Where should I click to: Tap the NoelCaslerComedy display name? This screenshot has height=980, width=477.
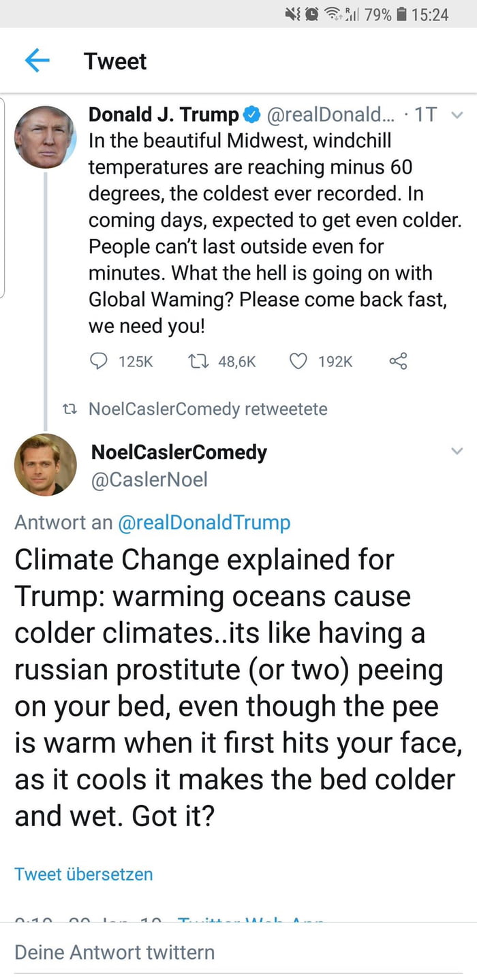[x=179, y=452]
